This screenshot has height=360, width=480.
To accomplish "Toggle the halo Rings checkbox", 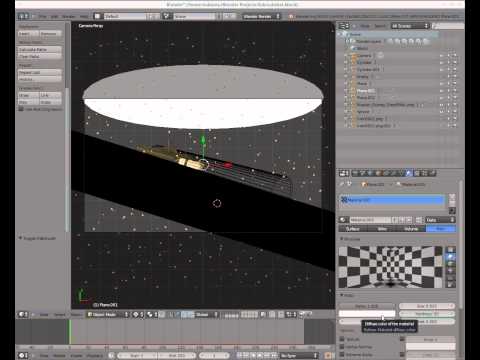I will point(402,339).
